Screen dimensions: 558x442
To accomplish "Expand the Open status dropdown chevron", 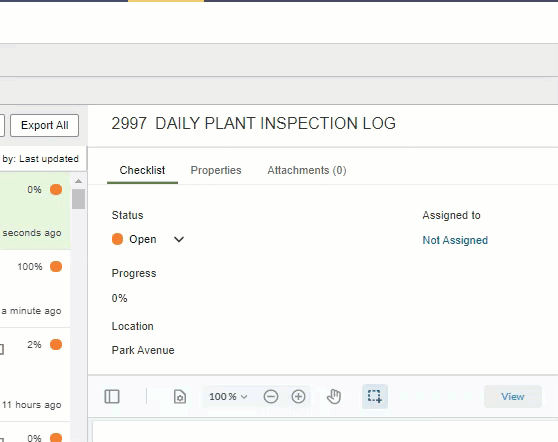I will click(x=179, y=240).
